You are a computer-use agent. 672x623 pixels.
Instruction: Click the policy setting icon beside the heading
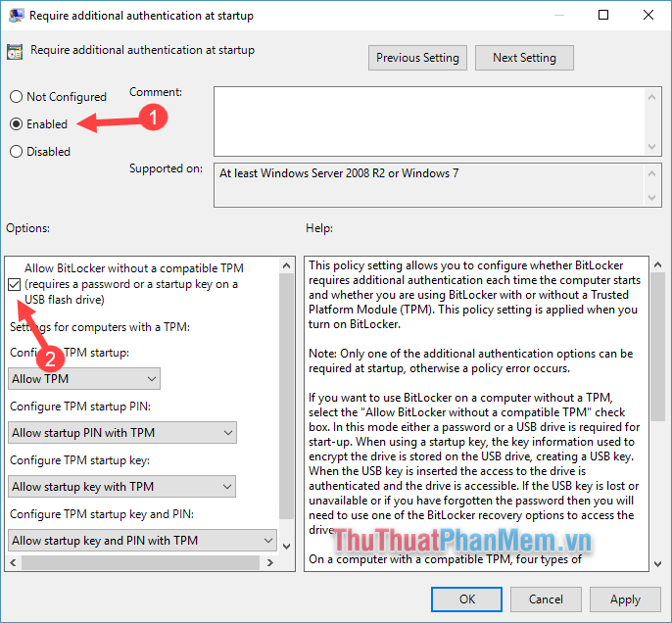[x=15, y=51]
